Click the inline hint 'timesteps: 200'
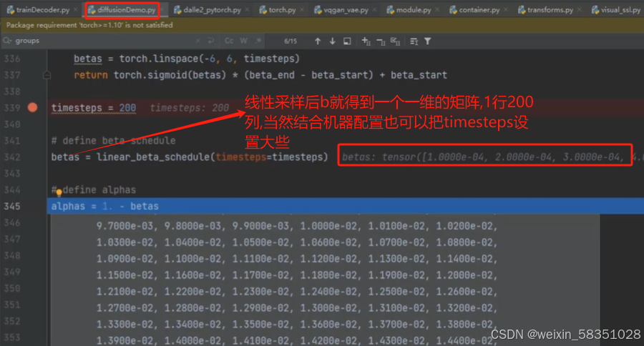This screenshot has width=644, height=346. [190, 107]
